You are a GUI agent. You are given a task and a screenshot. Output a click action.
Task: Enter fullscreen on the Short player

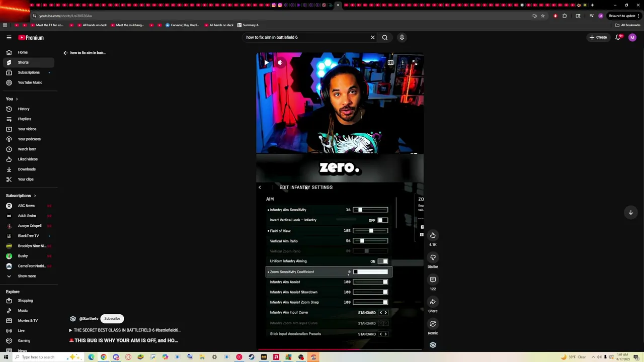[415, 63]
